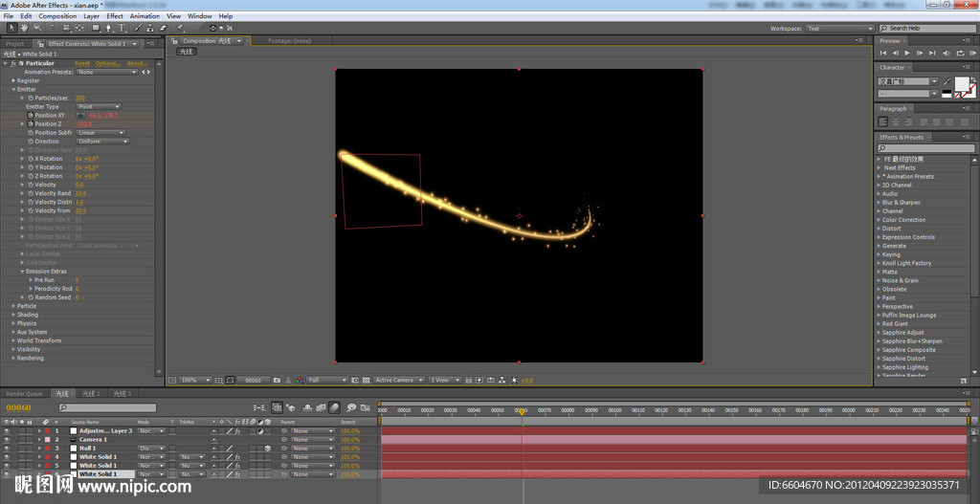
Task: Open the viewer resolution Full dropdown
Action: (x=326, y=381)
